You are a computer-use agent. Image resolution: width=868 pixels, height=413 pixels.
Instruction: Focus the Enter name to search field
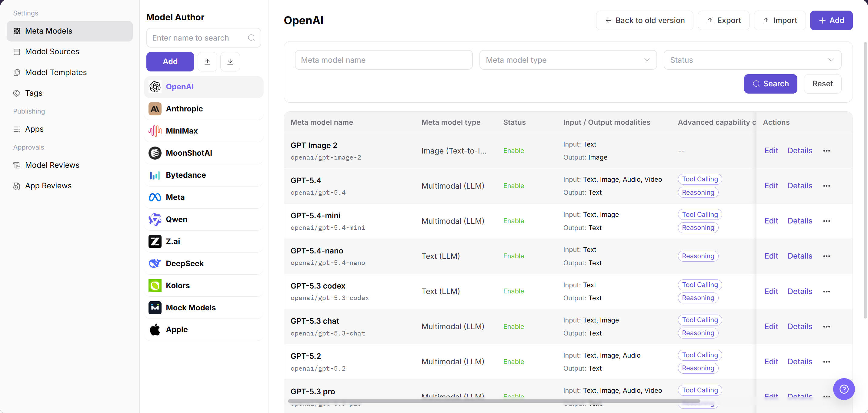pyautogui.click(x=204, y=38)
